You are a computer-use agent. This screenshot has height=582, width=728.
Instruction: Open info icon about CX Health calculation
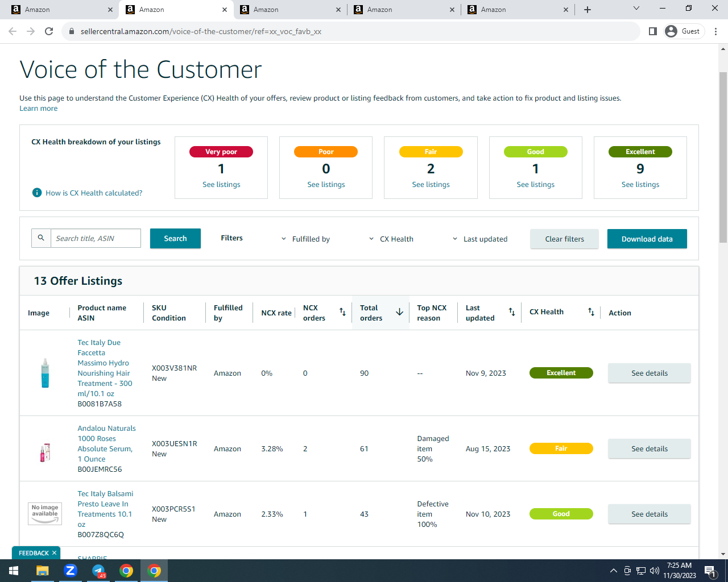[x=37, y=193]
